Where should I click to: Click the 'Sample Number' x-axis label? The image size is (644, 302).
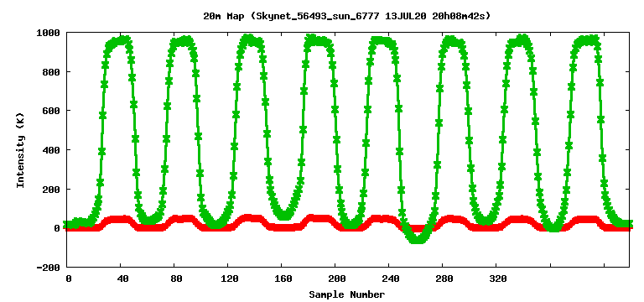[347, 294]
